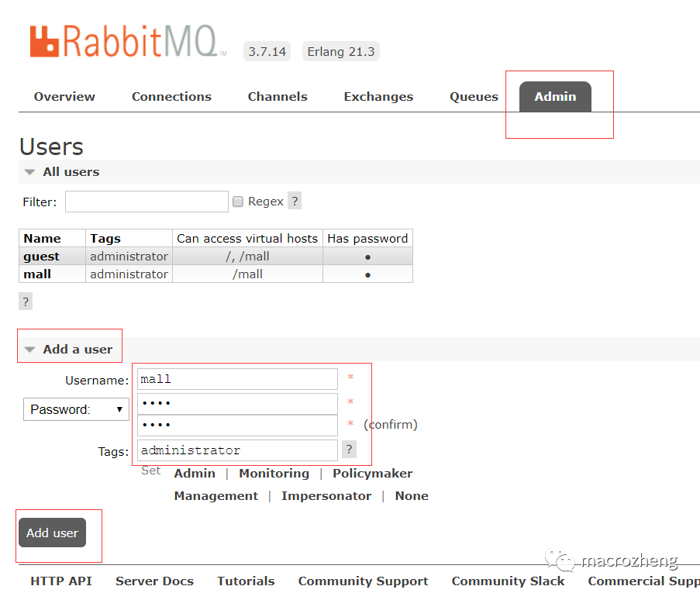The width and height of the screenshot is (700, 593).
Task: Enable the Regex checkbox
Action: click(238, 200)
